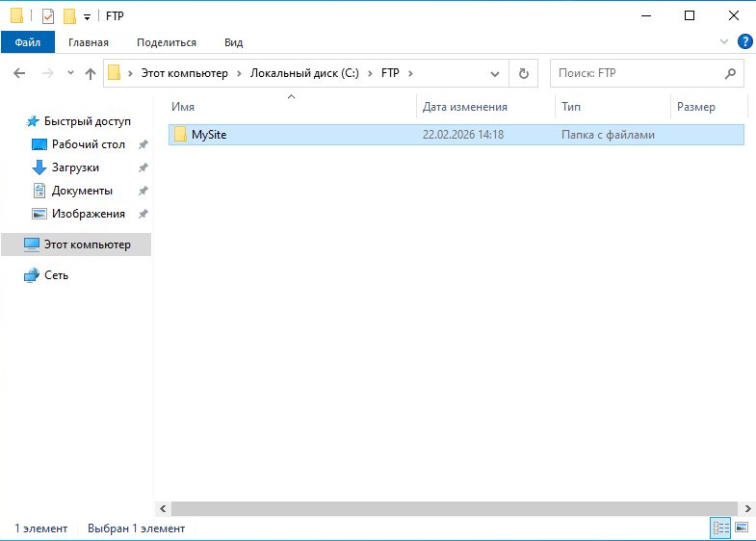The image size is (756, 541).
Task: Open the recent locations dropdown arrow
Action: 70,73
